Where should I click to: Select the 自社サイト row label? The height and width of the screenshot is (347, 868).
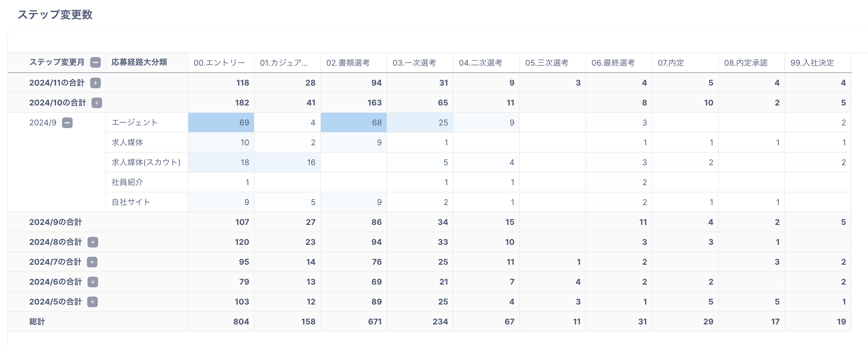131,202
